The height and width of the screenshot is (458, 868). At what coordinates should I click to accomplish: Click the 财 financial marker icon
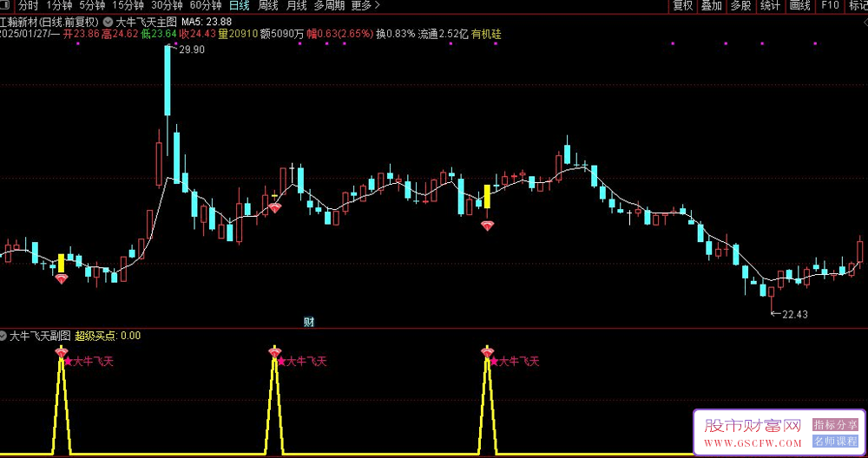[x=309, y=322]
